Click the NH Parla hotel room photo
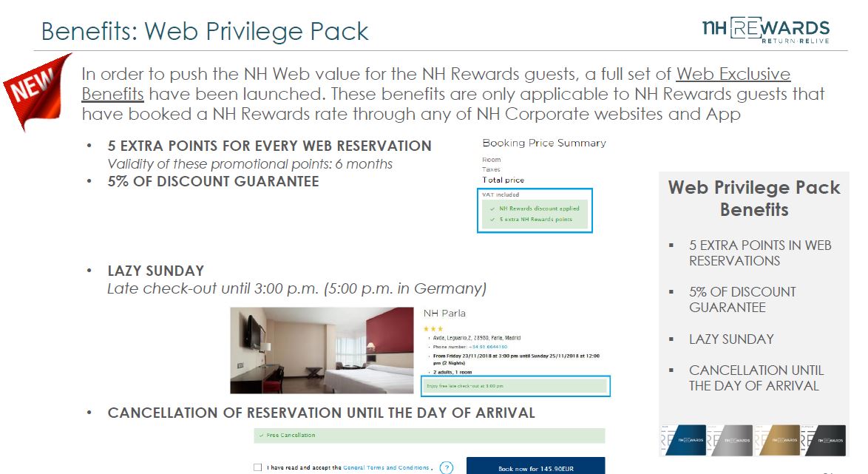Image resolution: width=868 pixels, height=474 pixels. (x=322, y=351)
